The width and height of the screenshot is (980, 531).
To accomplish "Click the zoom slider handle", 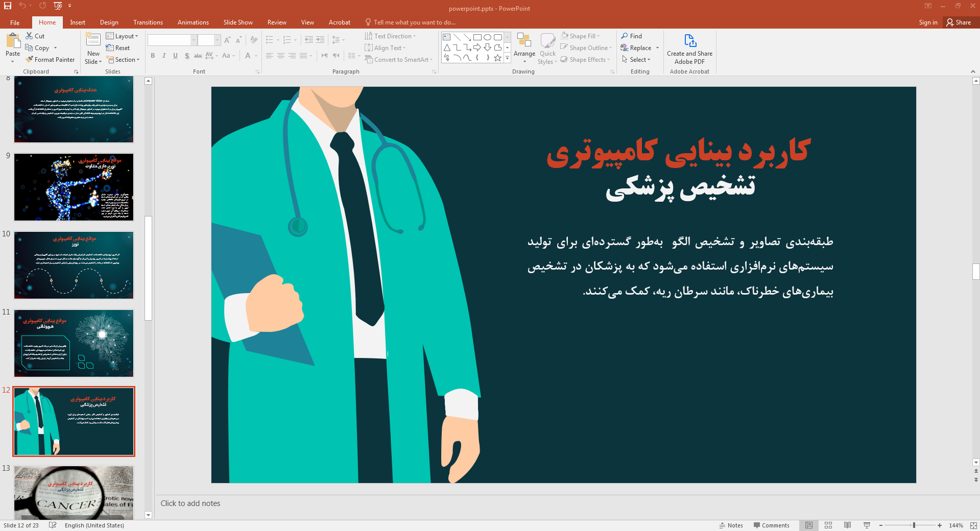I will 914,525.
